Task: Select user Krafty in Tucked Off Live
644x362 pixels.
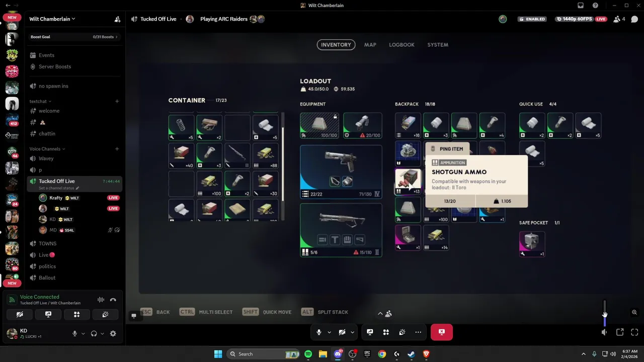Action: coord(79,198)
